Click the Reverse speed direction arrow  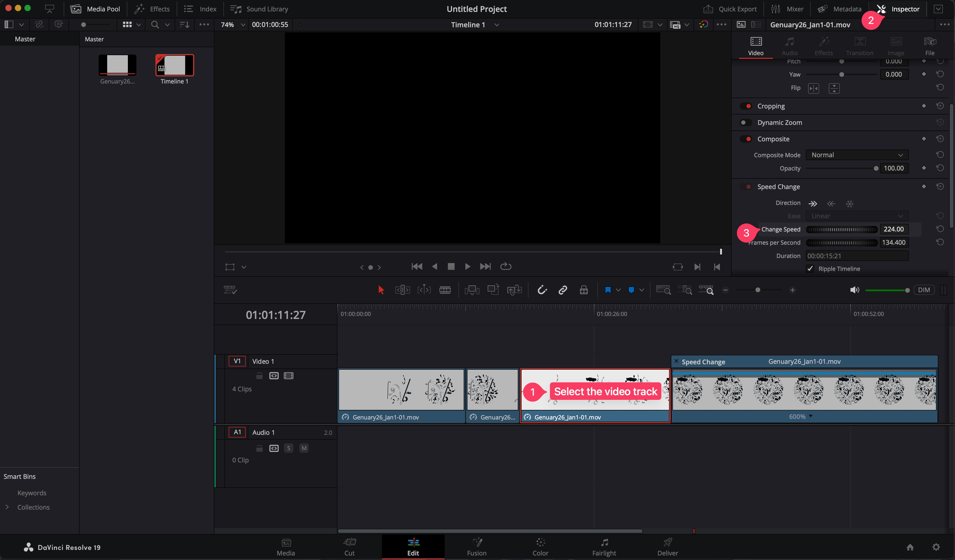tap(831, 203)
